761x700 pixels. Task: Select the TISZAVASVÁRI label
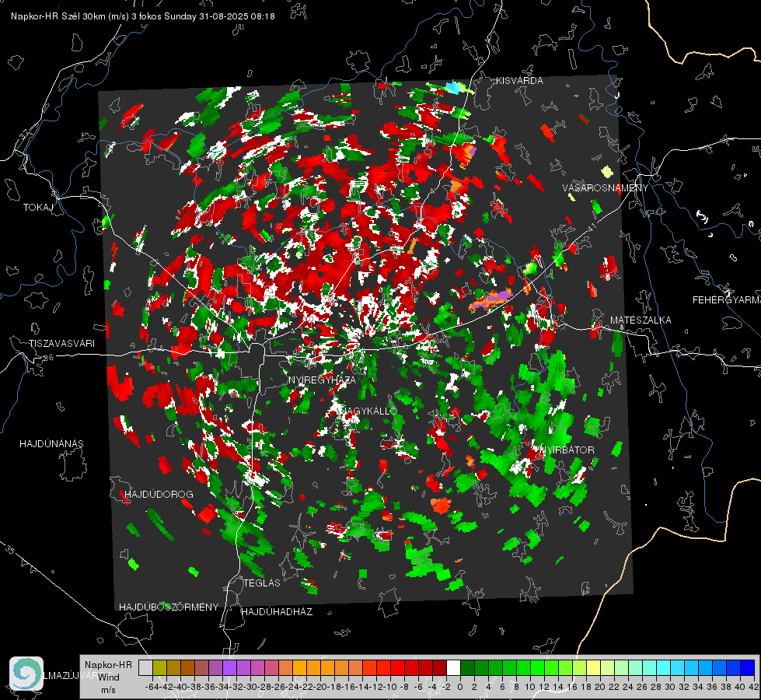pyautogui.click(x=61, y=344)
